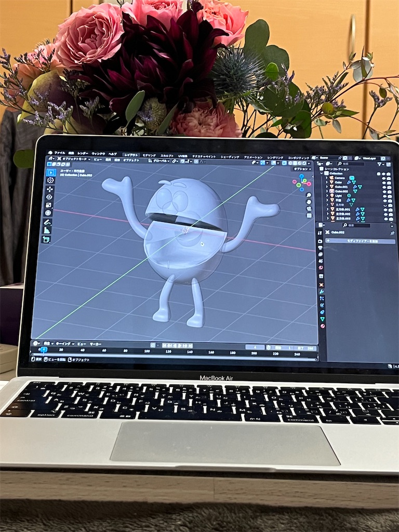Screen dimensions: 399x532
Task: Open the Object properties tab
Action: click(321, 285)
